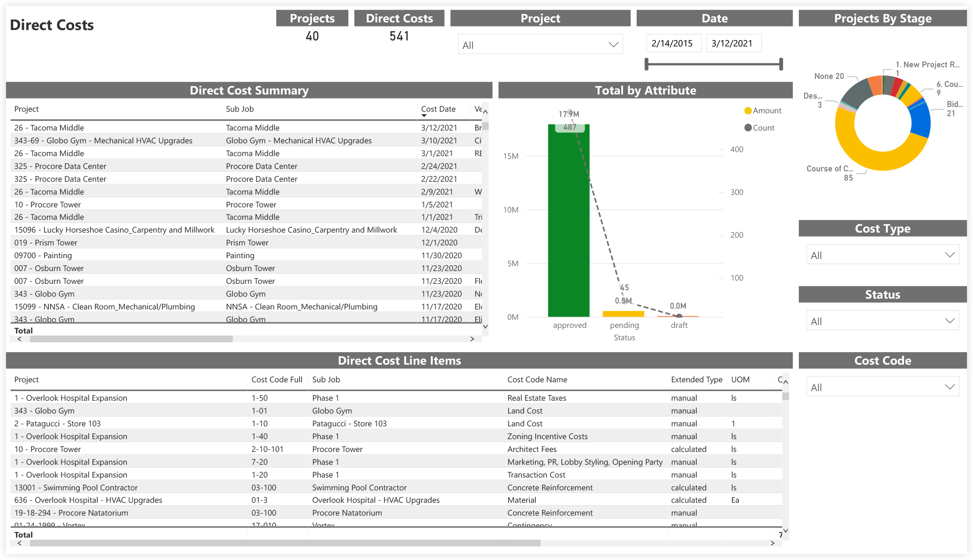Screen dimensions: 973x560
Task: Select 13001 - Swimming Pool Contractor row
Action: pos(396,488)
